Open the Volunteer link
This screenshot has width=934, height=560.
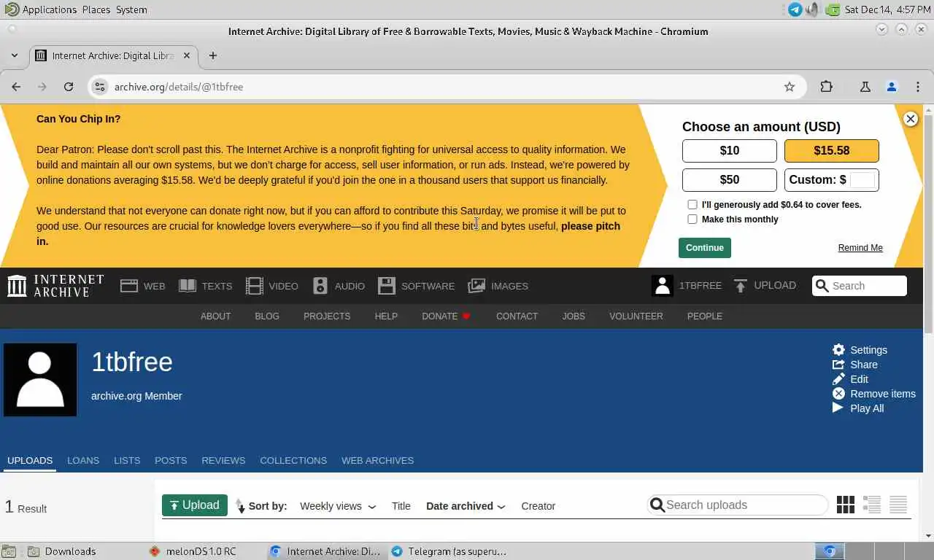(636, 316)
